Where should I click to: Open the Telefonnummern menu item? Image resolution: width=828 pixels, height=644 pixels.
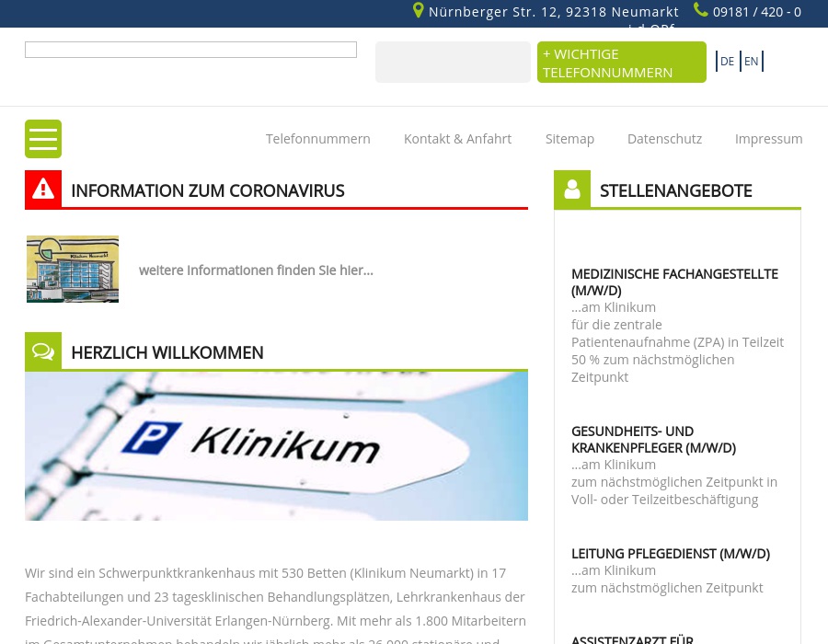click(317, 138)
